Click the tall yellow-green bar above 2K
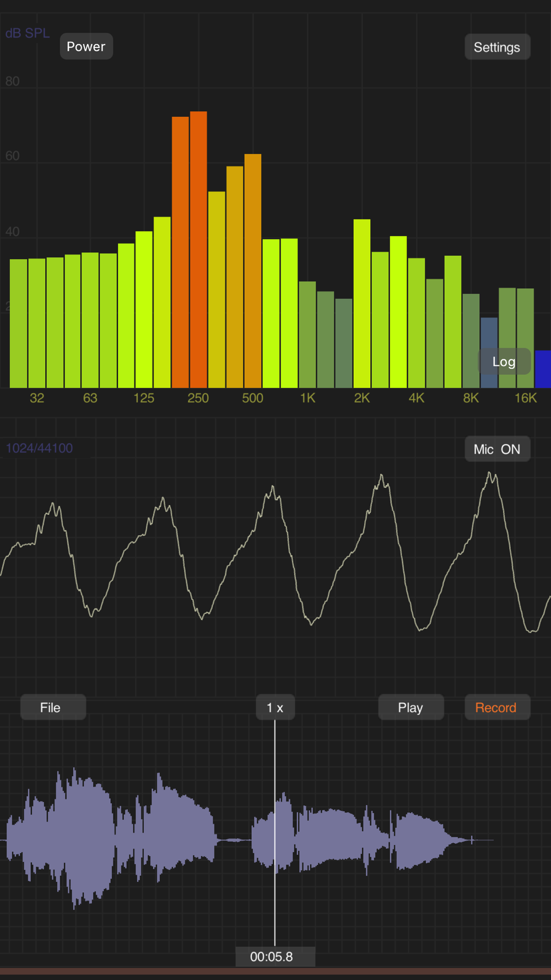This screenshot has height=980, width=551. [x=362, y=304]
